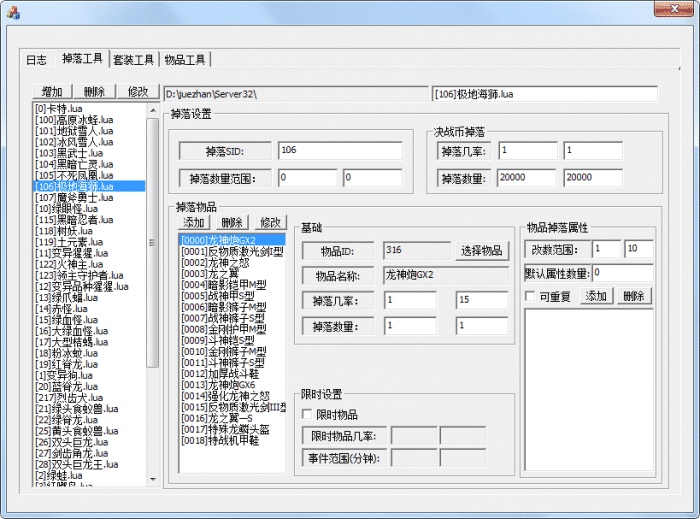
Task: Select [0013]龙神炮GX6 in drop items list
Action: pyautogui.click(x=218, y=384)
